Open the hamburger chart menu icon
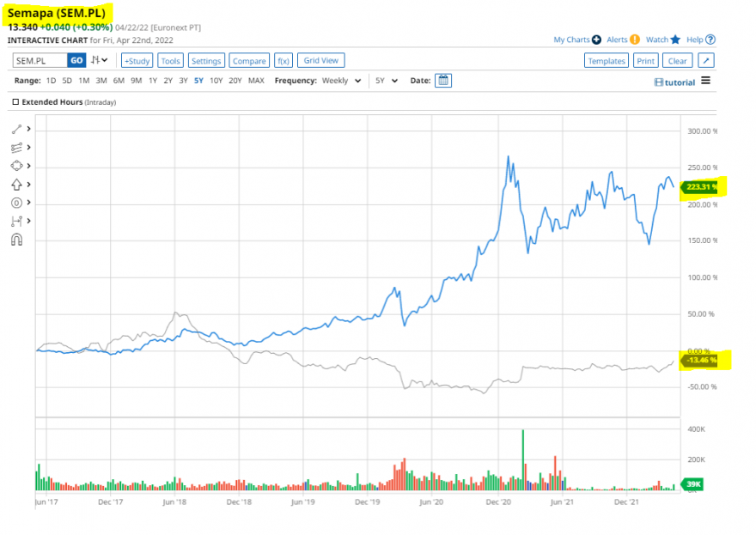Image resolution: width=756 pixels, height=535 pixels. point(706,81)
